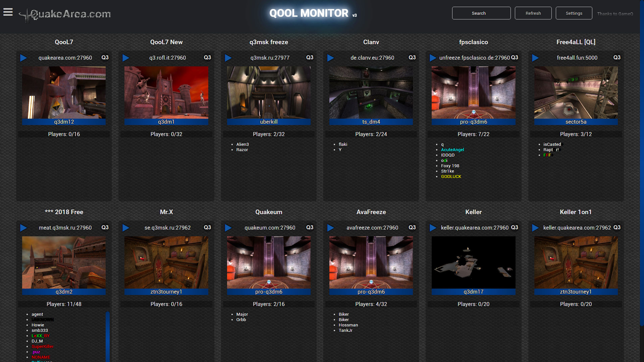Select the Clanv server title
This screenshot has height=362, width=644.
pyautogui.click(x=371, y=42)
